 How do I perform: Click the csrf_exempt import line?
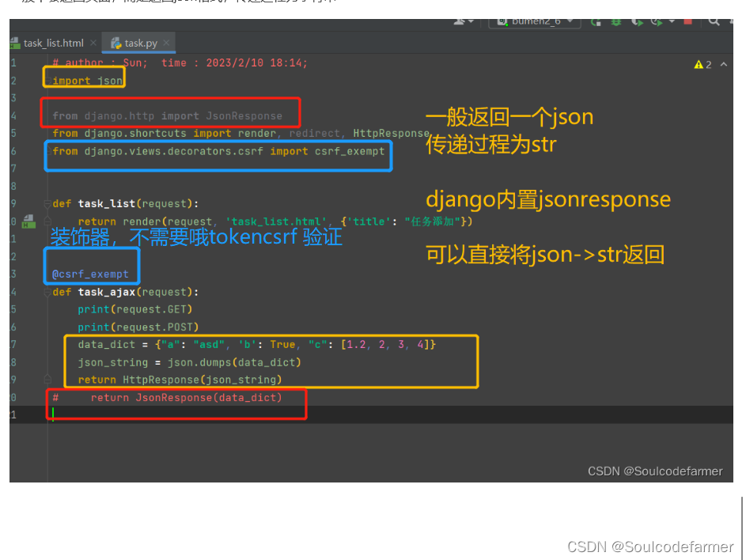tap(218, 151)
